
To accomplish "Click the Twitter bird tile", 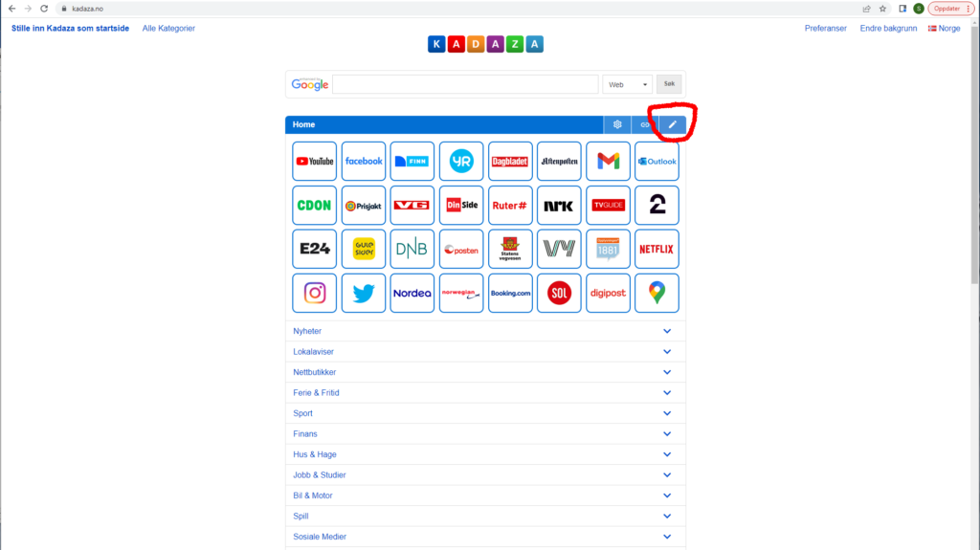I will coord(364,294).
